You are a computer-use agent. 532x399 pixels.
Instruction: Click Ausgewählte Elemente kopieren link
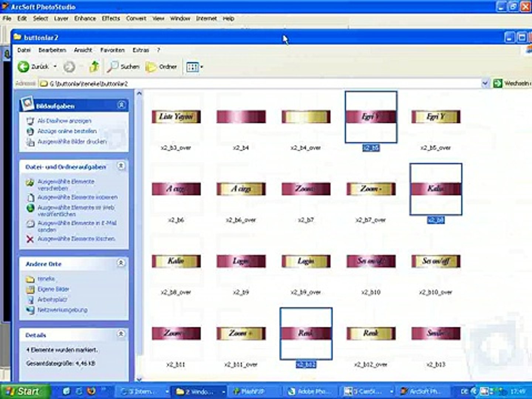77,197
